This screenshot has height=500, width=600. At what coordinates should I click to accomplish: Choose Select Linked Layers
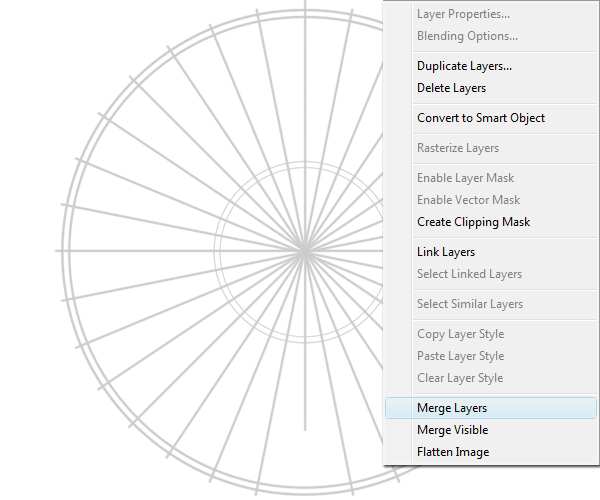point(469,274)
